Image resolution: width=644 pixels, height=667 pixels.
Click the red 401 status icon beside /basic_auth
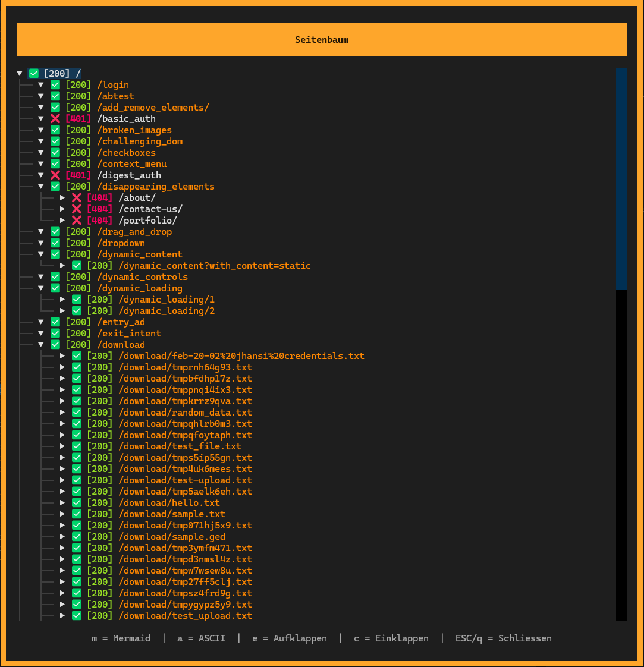tap(55, 118)
